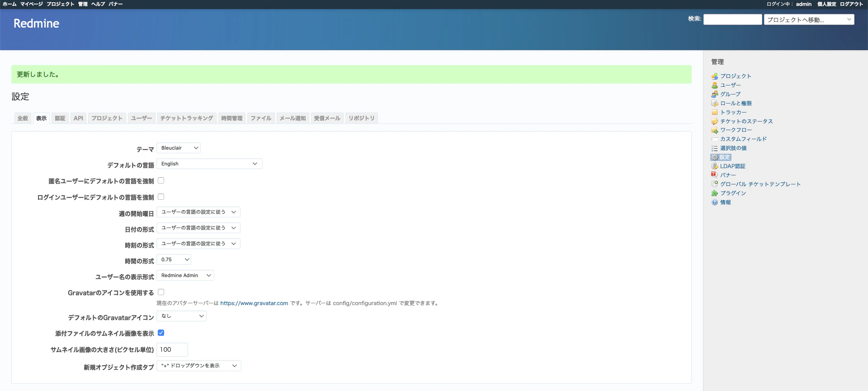868x391 pixels.
Task: Open the https://www.gravatar.com link
Action: tap(254, 303)
